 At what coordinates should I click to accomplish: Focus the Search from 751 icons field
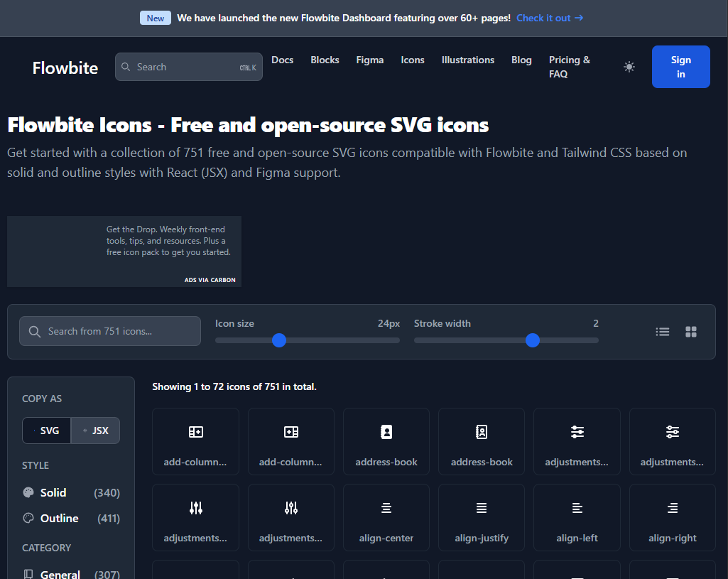click(110, 331)
